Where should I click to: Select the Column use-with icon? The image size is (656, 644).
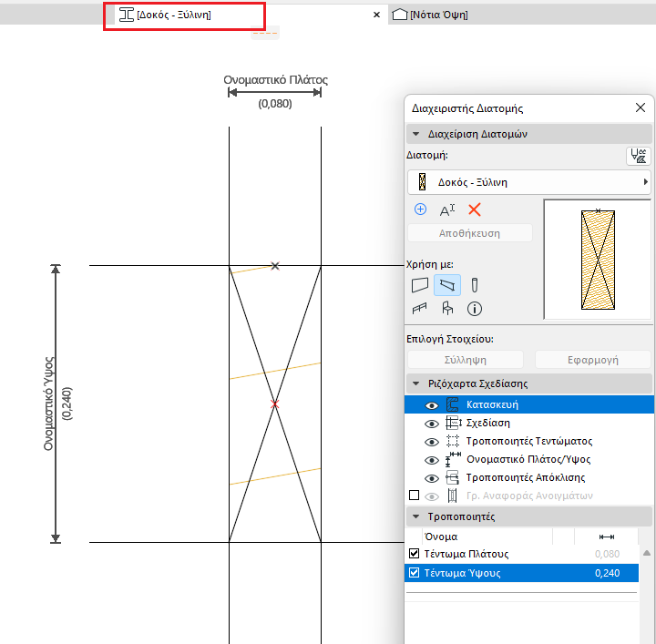tap(474, 285)
